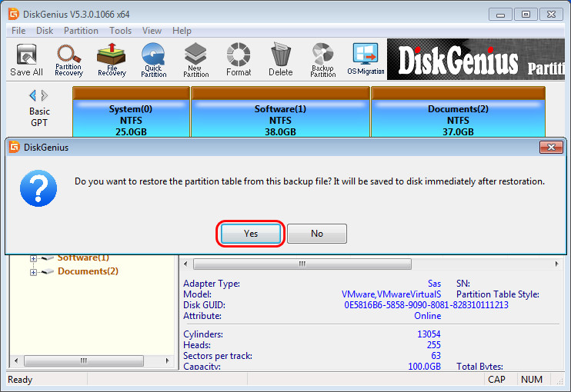Image resolution: width=571 pixels, height=392 pixels.
Task: Launch File Recovery from toolbar
Action: tap(112, 60)
